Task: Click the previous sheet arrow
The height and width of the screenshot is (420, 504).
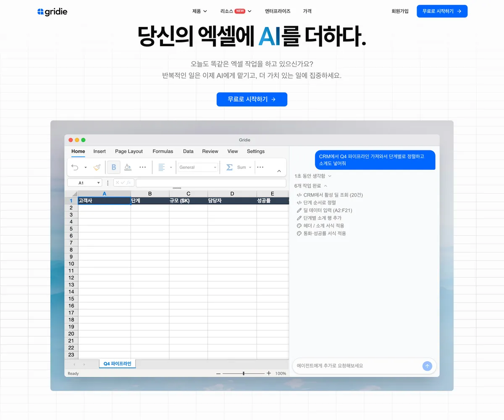Action: coord(74,364)
